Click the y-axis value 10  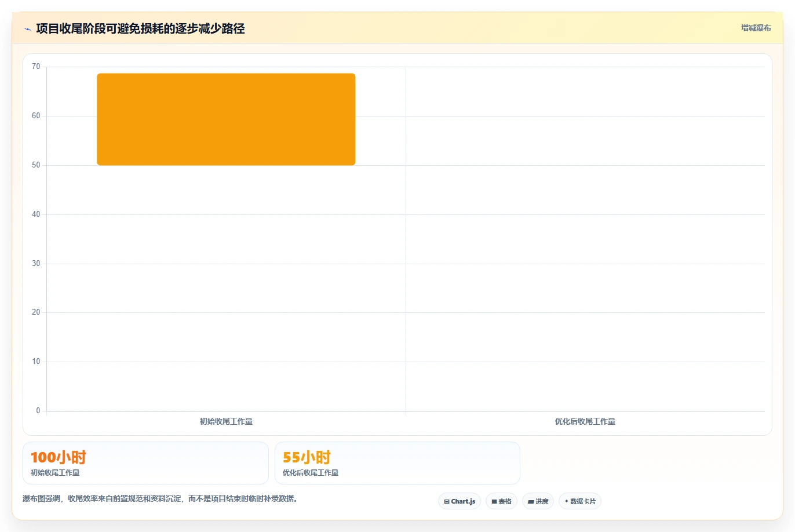pyautogui.click(x=36, y=362)
